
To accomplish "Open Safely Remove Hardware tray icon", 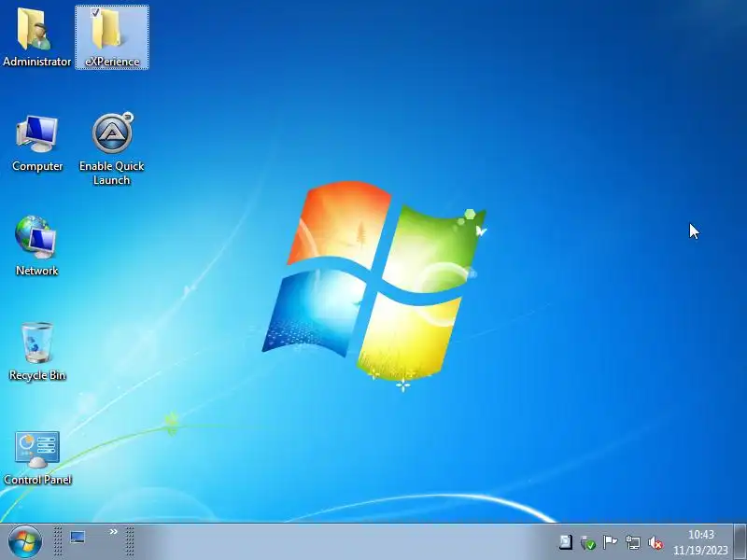I will (x=587, y=542).
